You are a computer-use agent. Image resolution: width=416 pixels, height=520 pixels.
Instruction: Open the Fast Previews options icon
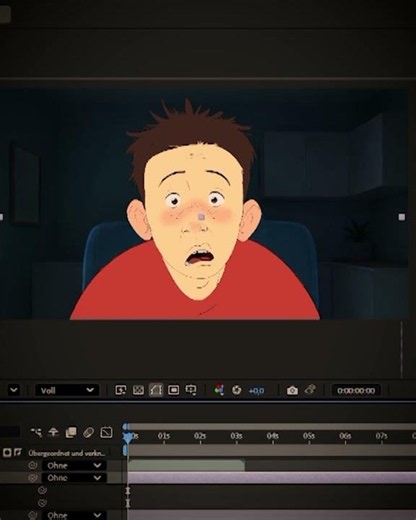pos(120,390)
